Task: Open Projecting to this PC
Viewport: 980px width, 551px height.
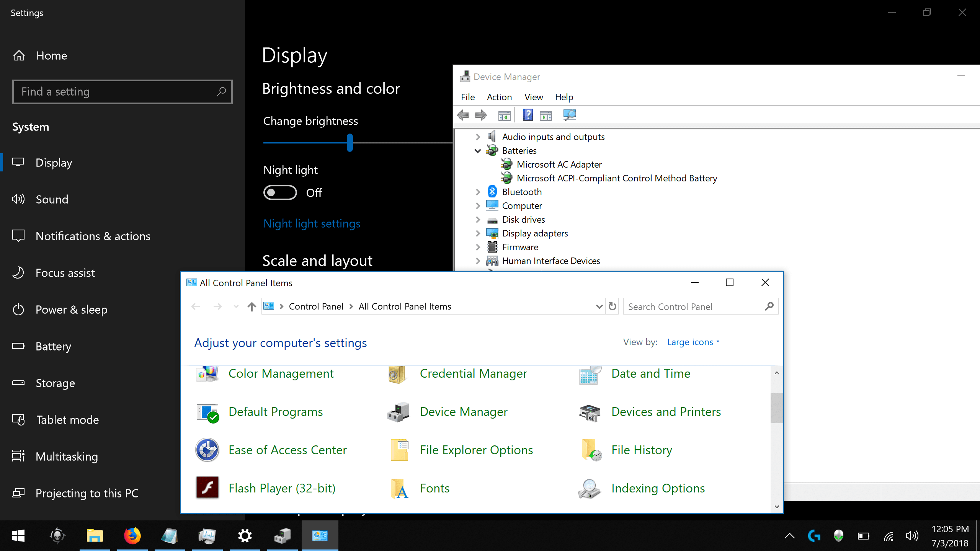Action: [87, 493]
